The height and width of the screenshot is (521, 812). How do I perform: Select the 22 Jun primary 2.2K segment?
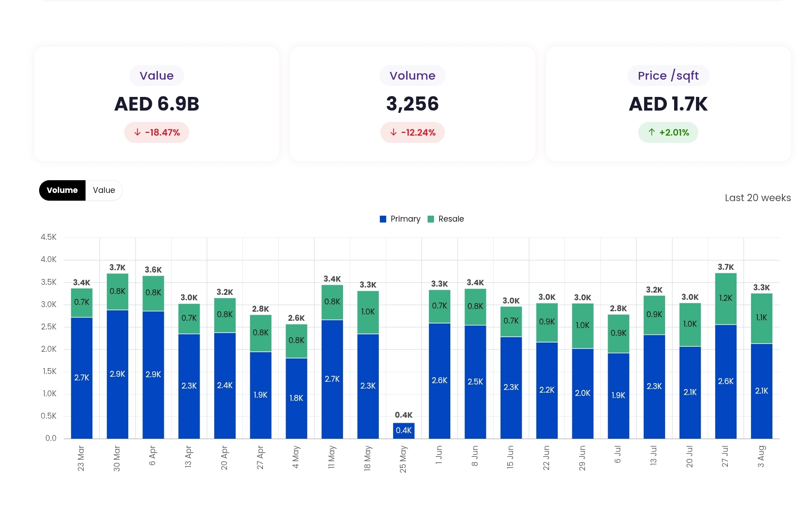(547, 390)
